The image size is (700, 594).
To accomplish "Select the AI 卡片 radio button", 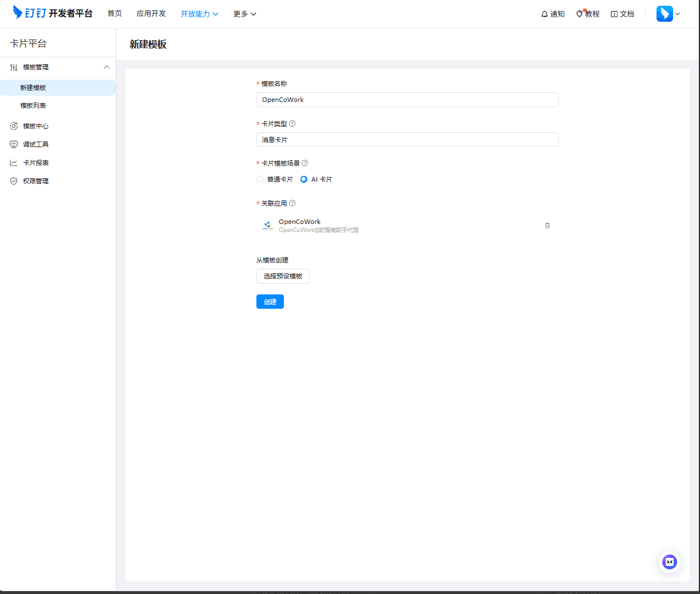I will click(303, 179).
